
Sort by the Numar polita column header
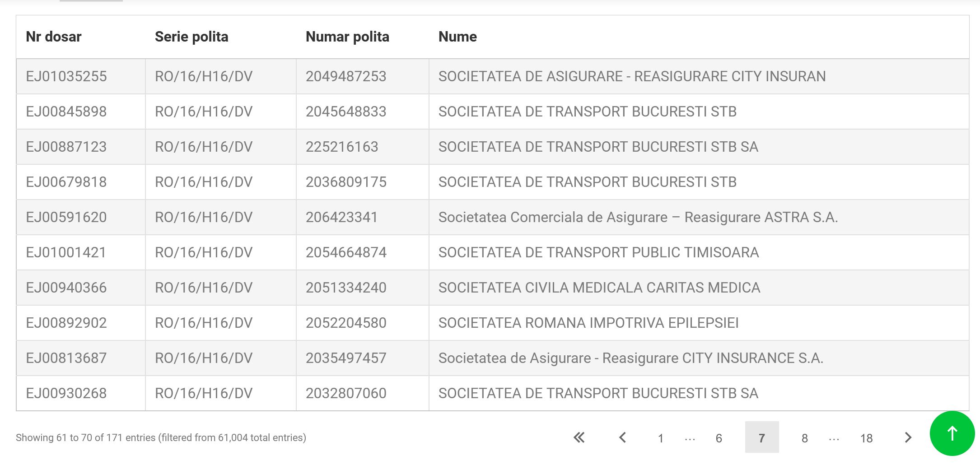pos(347,37)
